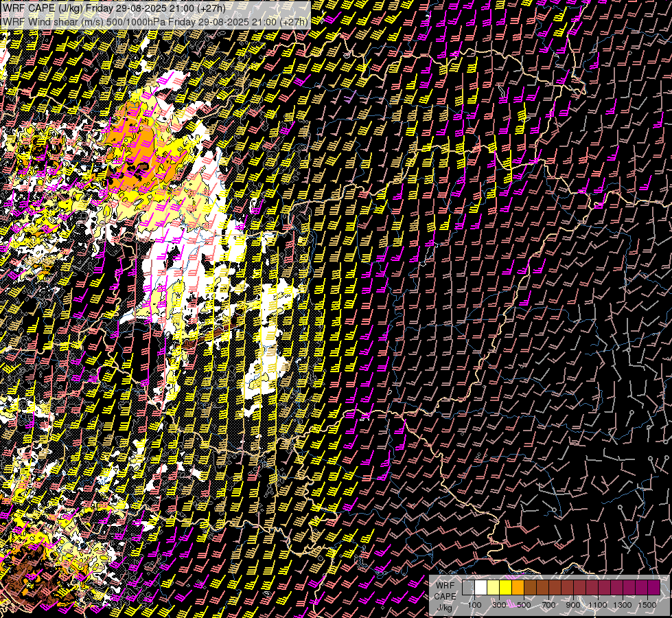Click the '1500' legend value
This screenshot has width=672, height=618.
(x=647, y=605)
